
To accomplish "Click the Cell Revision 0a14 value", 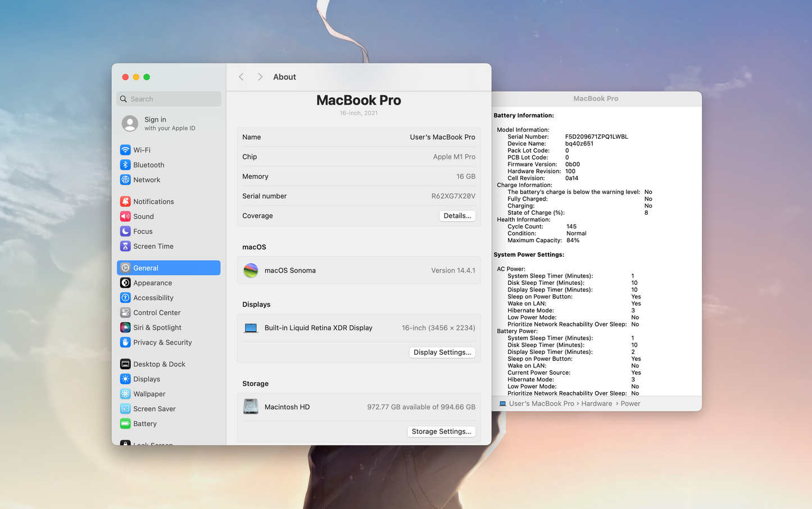I will 571,178.
